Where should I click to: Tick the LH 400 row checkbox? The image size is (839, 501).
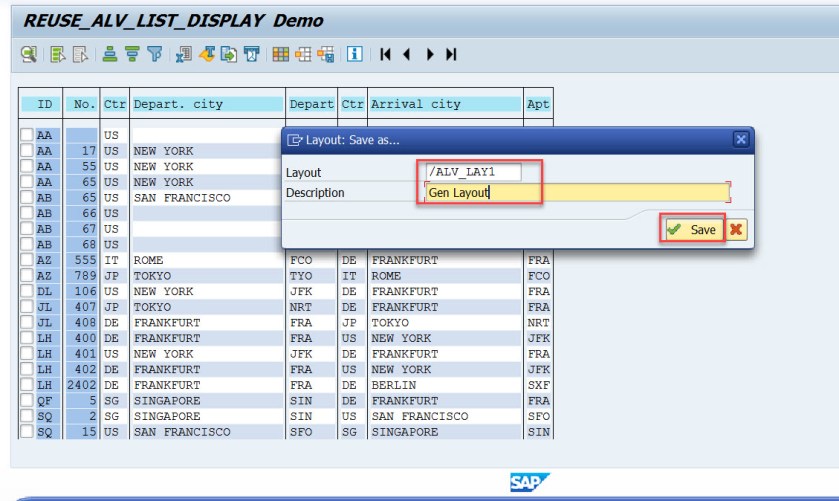pyautogui.click(x=27, y=338)
